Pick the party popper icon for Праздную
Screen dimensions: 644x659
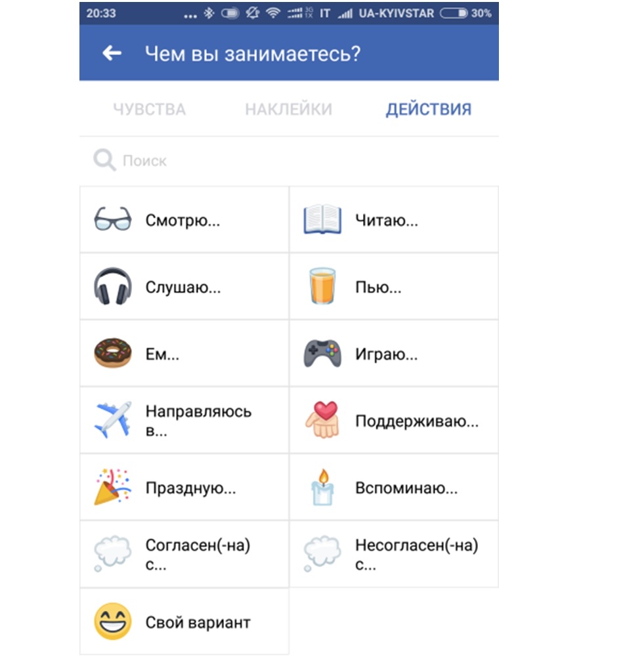click(x=113, y=486)
